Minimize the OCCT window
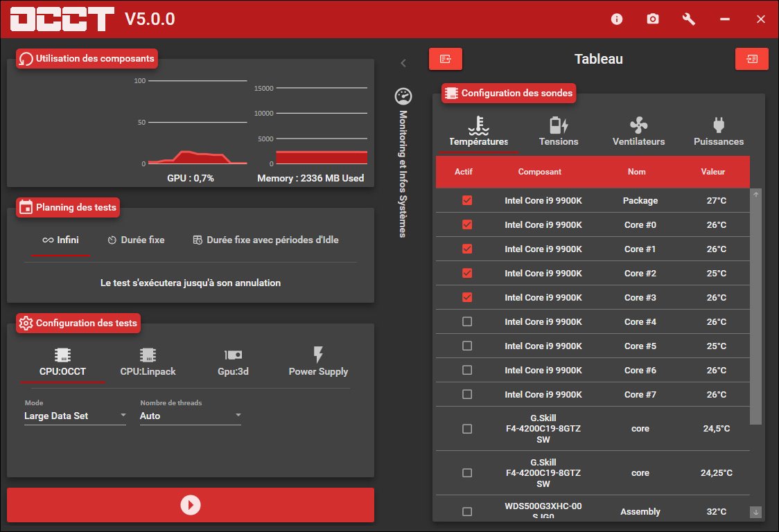 725,19
